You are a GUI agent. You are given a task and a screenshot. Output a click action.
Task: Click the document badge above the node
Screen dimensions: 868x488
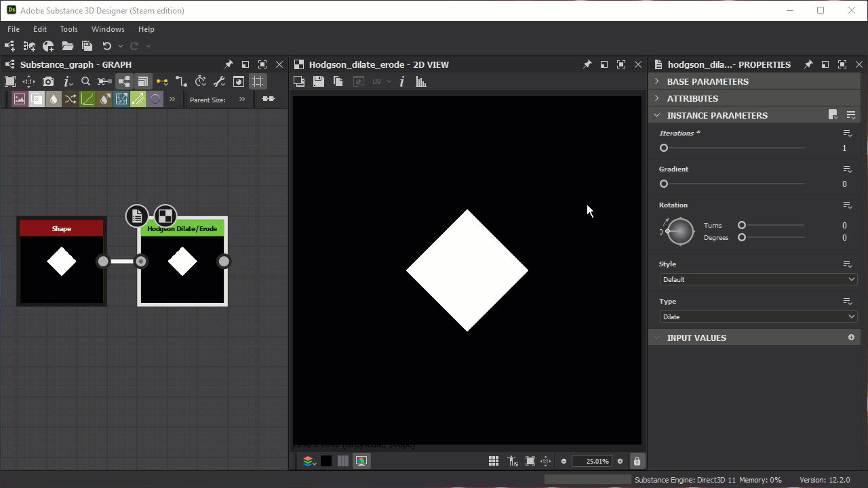[137, 216]
